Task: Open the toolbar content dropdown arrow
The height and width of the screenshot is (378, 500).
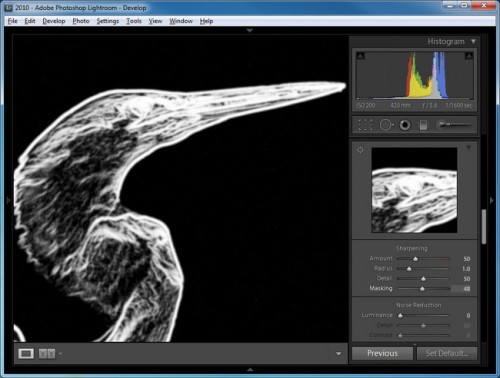Action: tap(338, 354)
